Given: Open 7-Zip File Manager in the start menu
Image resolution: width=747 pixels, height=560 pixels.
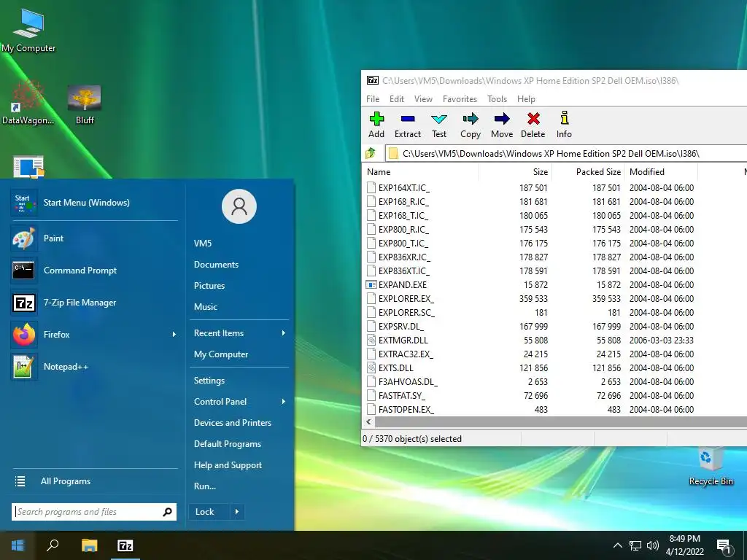Looking at the screenshot, I should 94,303.
